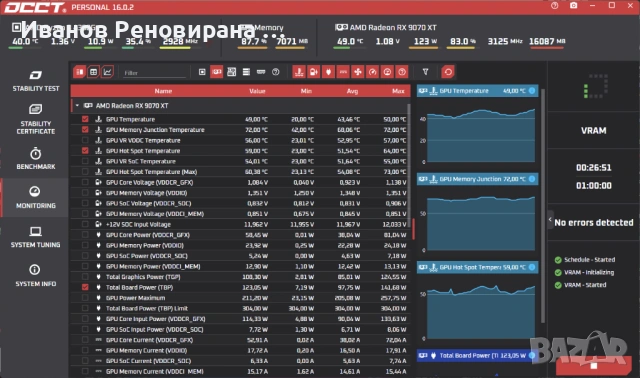Switch to the combined table and graph view
Image resolution: width=640 pixels, height=378 pixels.
[x=80, y=72]
